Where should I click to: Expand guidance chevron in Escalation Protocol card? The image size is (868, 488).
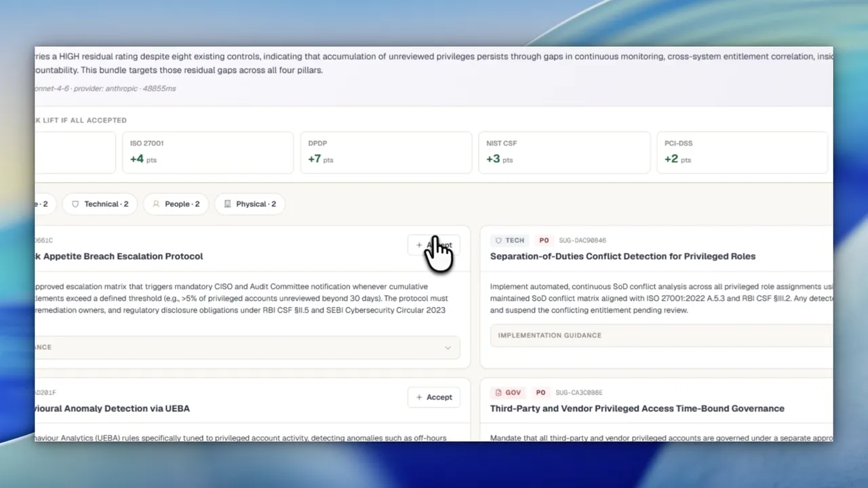[448, 348]
